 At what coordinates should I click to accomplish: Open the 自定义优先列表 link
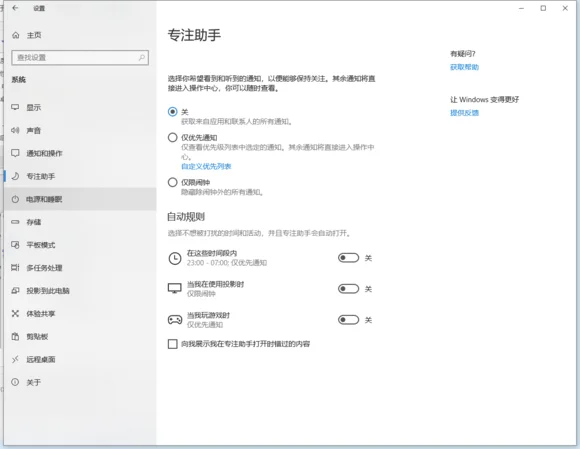click(x=206, y=166)
